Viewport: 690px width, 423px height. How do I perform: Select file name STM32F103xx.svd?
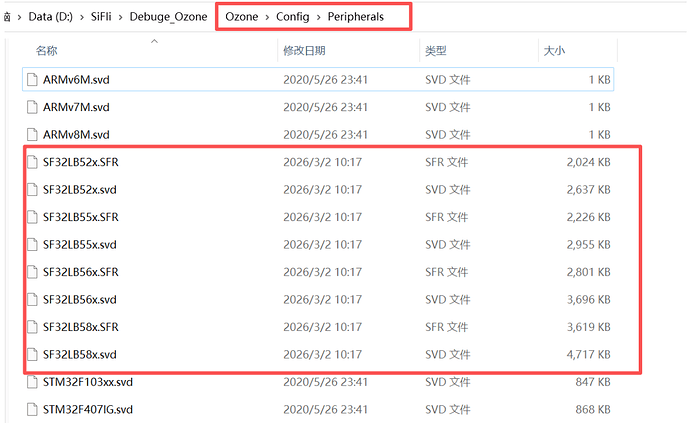point(88,382)
